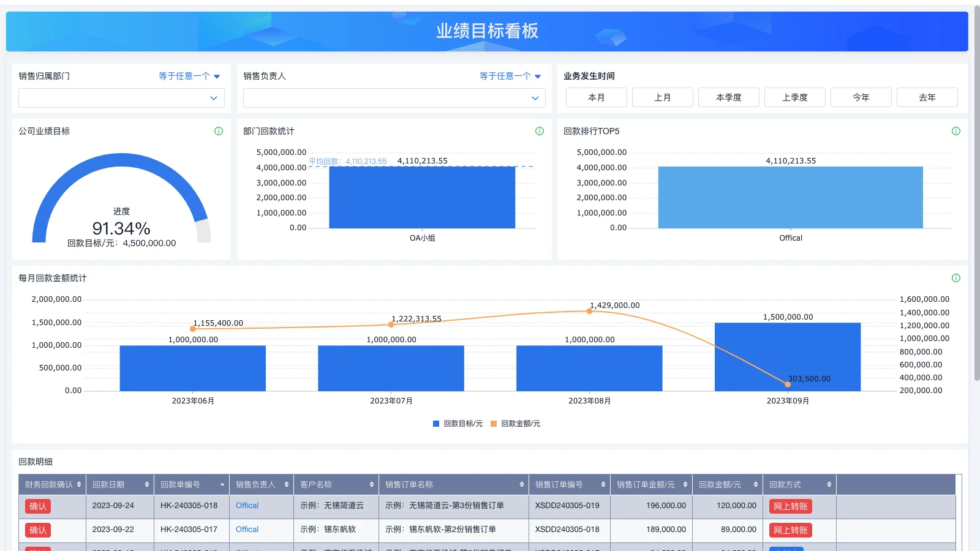Click the 2023年08月 bar in the chart
This screenshot has width=980, height=551.
pyautogui.click(x=589, y=367)
